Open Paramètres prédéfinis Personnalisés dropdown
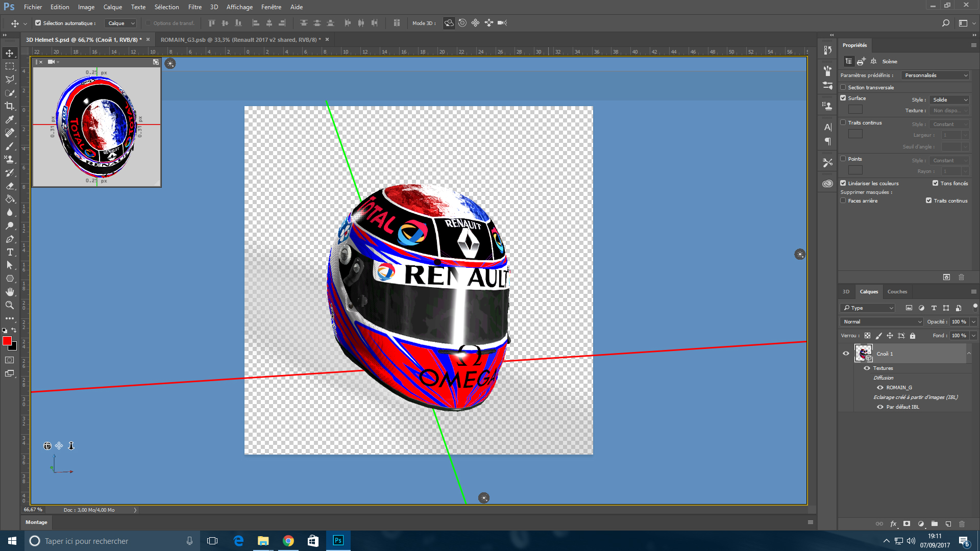Viewport: 980px width, 551px height. [x=935, y=75]
